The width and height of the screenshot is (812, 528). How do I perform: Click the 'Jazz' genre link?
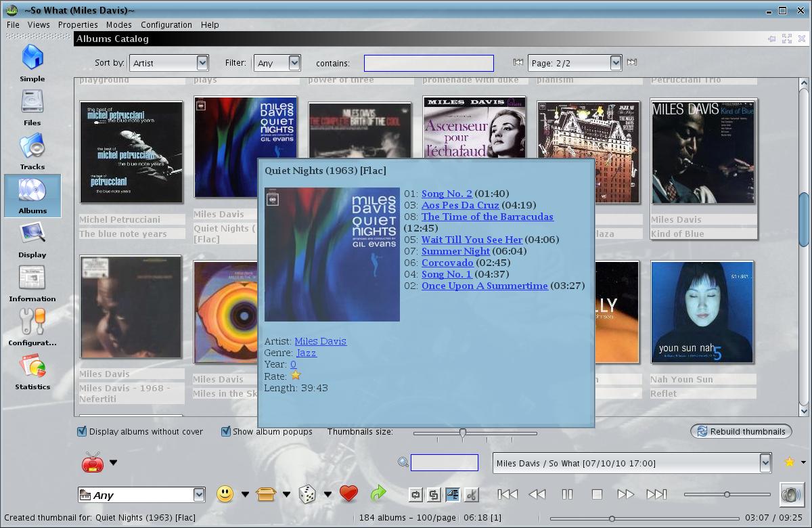(x=307, y=353)
